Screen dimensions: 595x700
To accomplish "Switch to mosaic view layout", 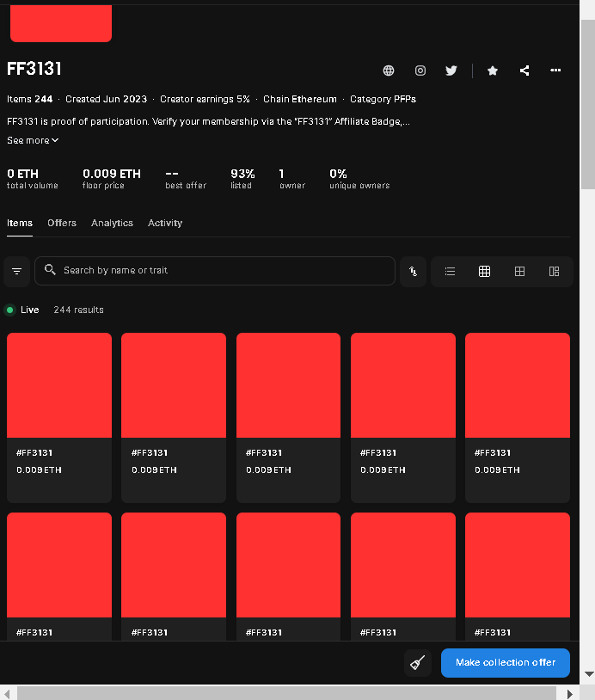I will pos(554,271).
